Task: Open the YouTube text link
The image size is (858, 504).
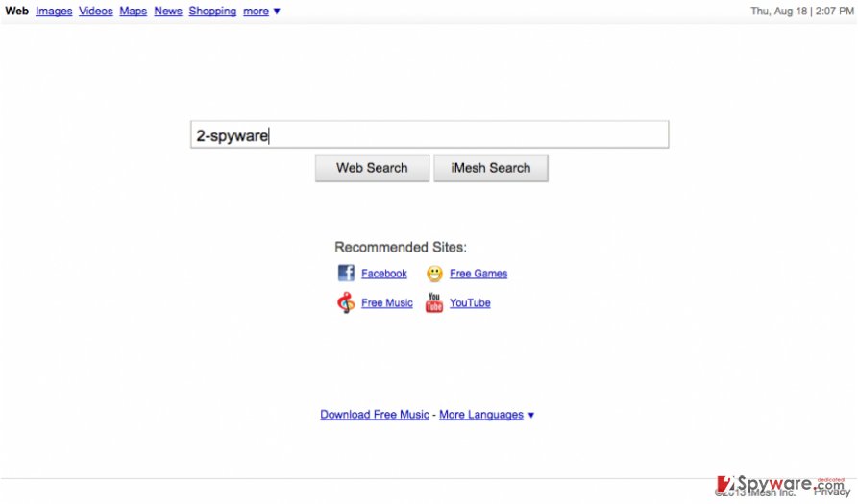Action: point(470,302)
